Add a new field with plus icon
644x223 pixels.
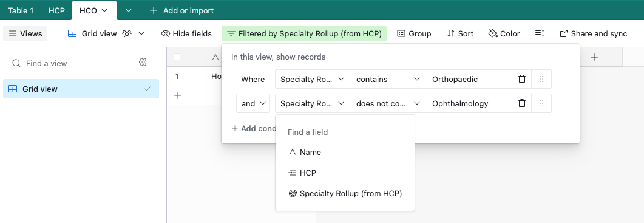594,57
